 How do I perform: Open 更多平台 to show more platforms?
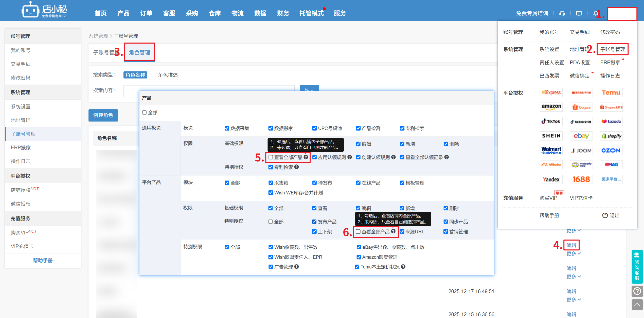click(611, 179)
